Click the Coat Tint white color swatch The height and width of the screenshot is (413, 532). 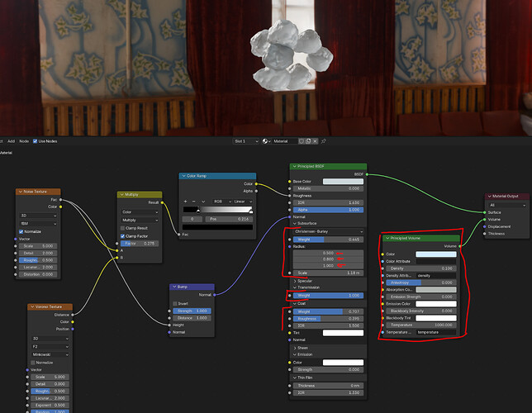coord(343,333)
